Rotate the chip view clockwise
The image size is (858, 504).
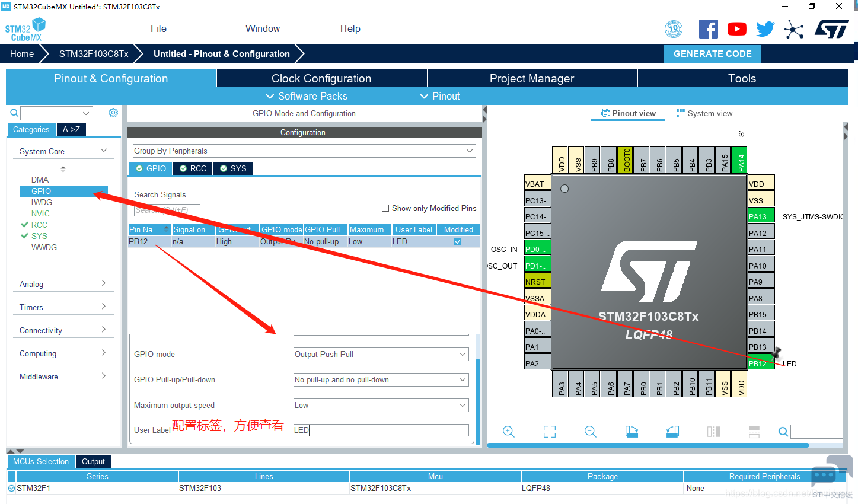coord(631,432)
